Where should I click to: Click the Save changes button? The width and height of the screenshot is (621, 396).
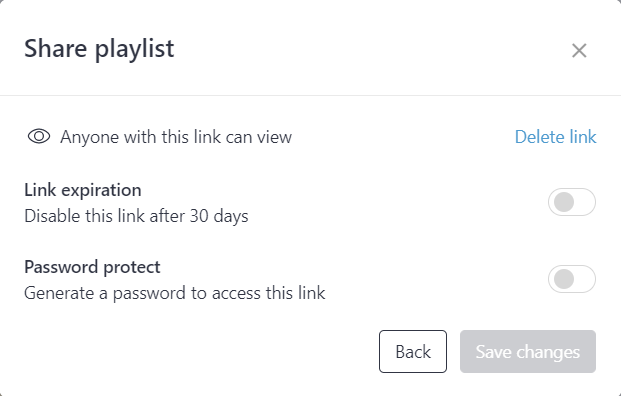pos(528,352)
